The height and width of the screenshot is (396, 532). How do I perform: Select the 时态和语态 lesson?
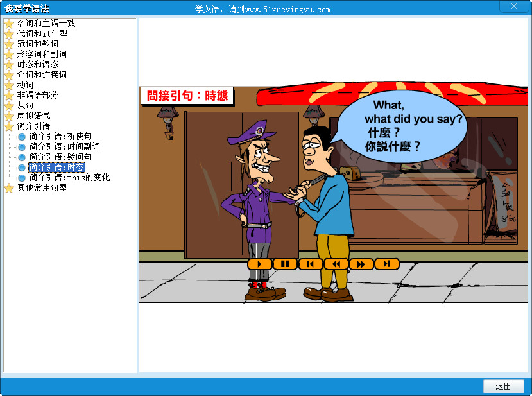pos(38,64)
